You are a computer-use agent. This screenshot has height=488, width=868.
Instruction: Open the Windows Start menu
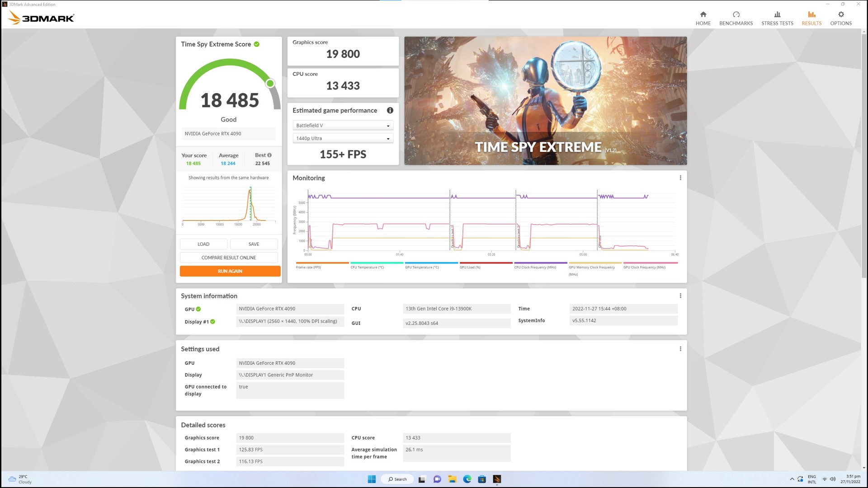(x=372, y=479)
